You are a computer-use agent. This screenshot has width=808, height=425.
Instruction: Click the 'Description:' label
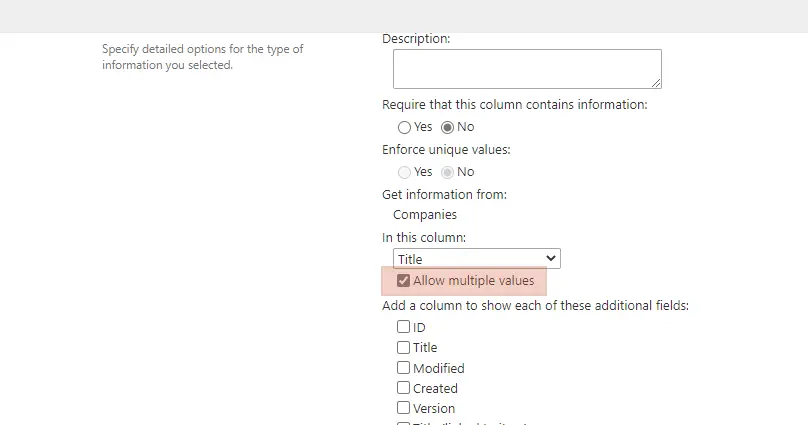point(416,39)
